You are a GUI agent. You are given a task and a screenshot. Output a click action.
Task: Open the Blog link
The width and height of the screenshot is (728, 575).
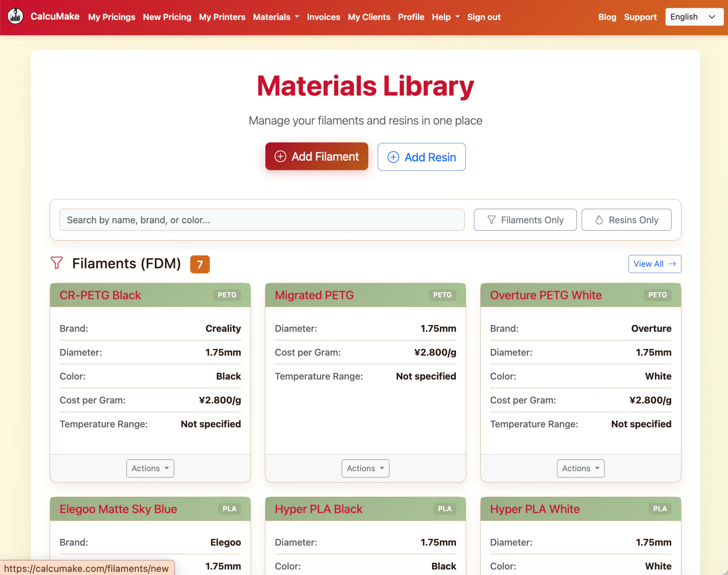pyautogui.click(x=607, y=17)
